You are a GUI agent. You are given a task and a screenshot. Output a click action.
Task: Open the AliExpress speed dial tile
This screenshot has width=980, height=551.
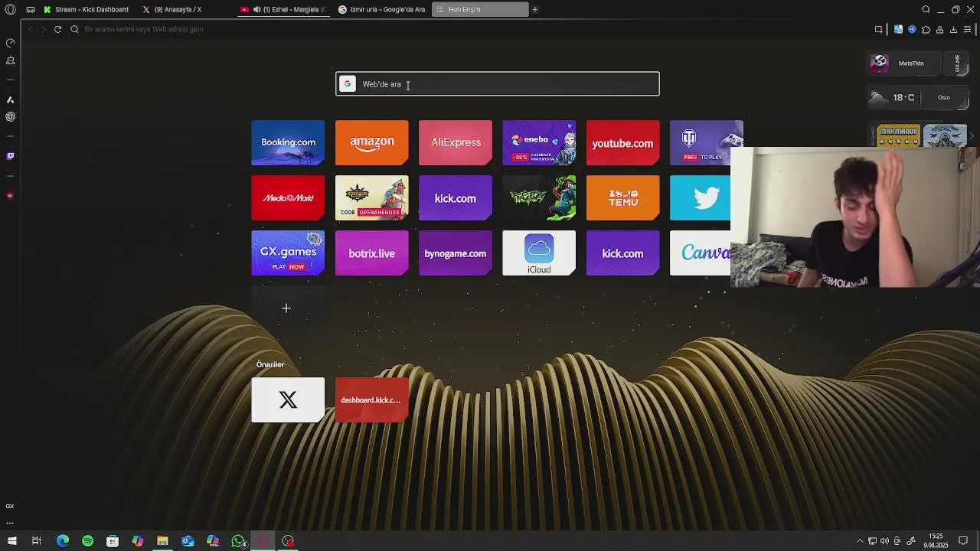456,142
